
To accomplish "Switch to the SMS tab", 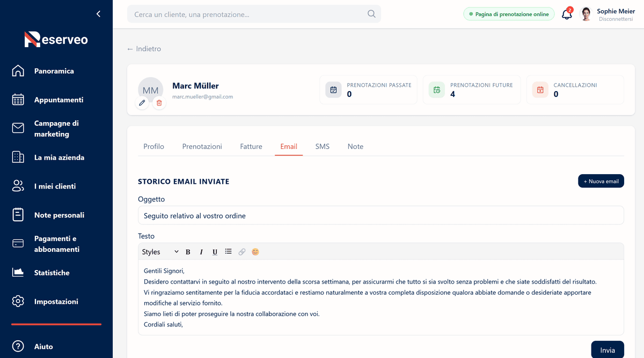I will pos(323,146).
